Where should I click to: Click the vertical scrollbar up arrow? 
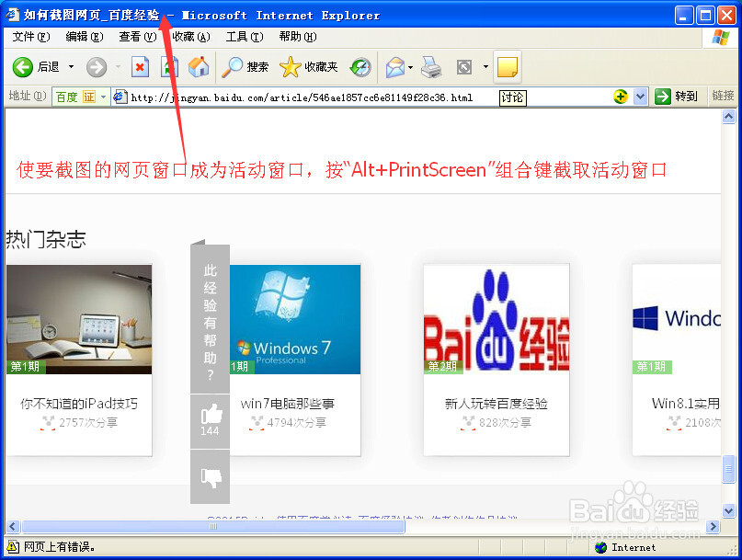coord(729,116)
